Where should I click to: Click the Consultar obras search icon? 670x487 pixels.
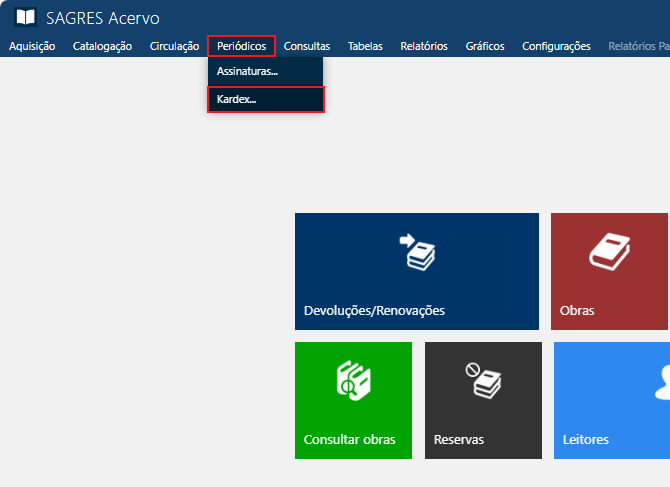353,382
